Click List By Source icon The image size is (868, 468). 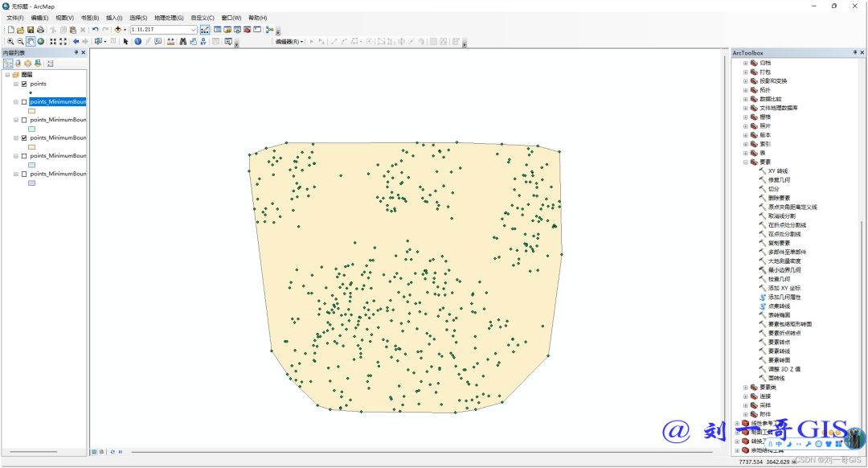(x=18, y=64)
